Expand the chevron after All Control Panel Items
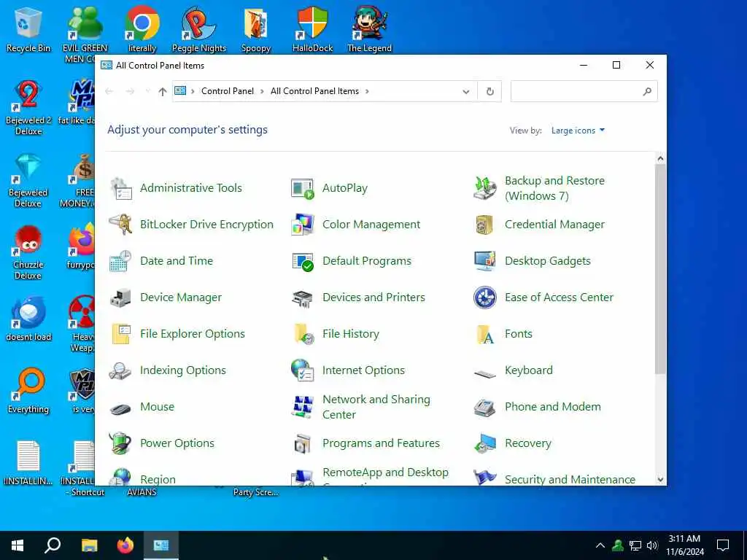 pyautogui.click(x=367, y=91)
